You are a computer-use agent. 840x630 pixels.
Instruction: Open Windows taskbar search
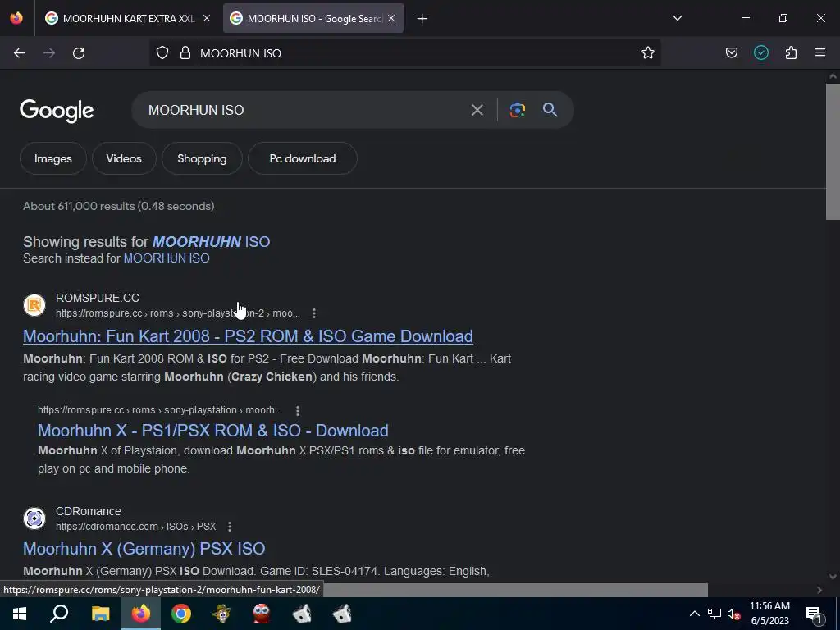coord(59,614)
